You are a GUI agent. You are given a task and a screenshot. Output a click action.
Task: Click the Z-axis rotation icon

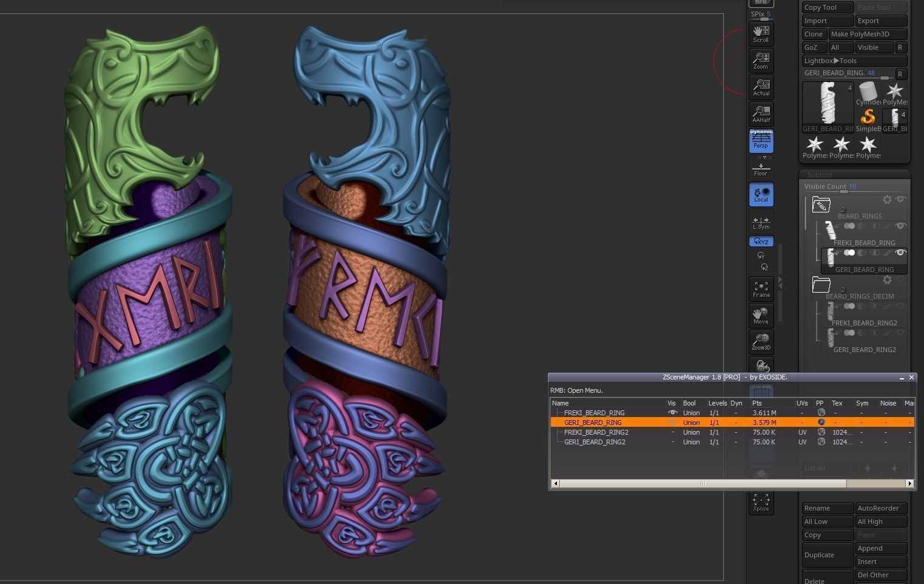click(x=764, y=267)
